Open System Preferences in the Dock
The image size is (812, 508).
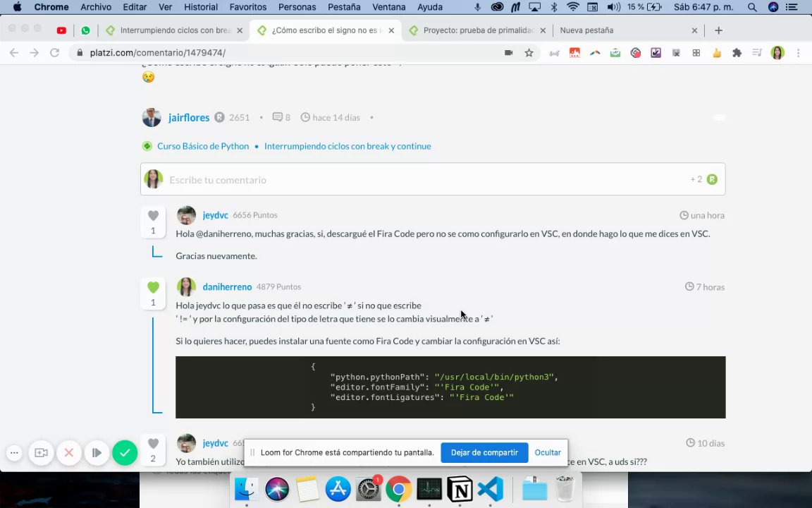(x=369, y=489)
